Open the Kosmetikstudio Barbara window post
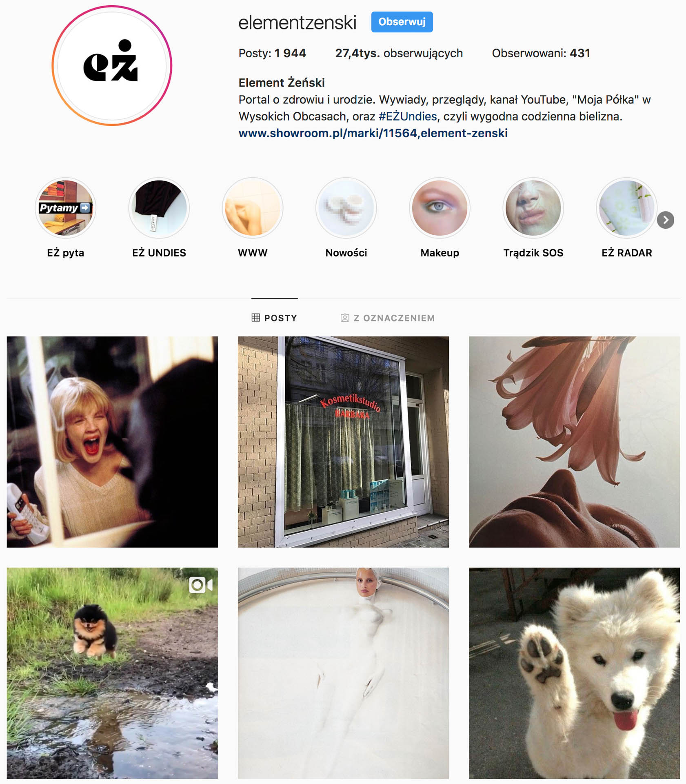Viewport: 686px width, 784px height. pyautogui.click(x=343, y=442)
